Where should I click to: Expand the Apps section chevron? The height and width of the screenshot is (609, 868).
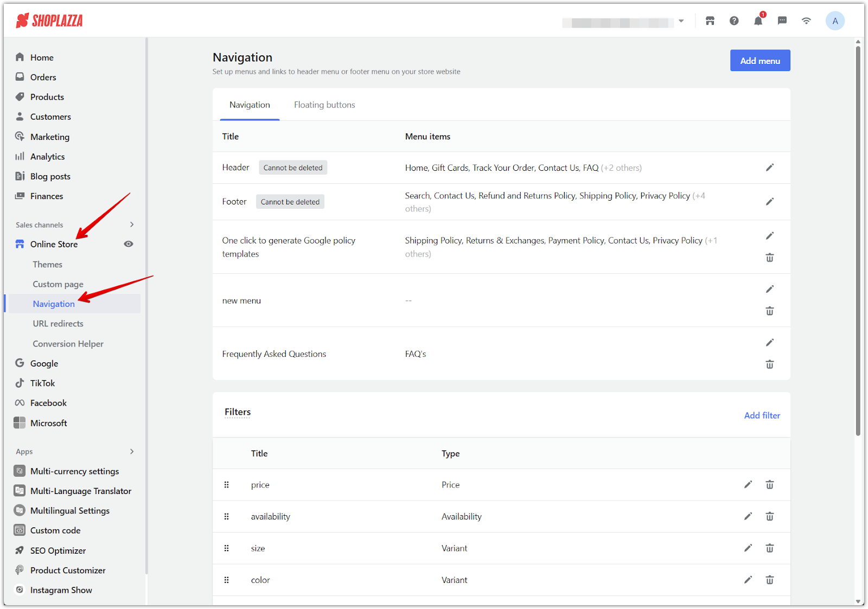[132, 451]
